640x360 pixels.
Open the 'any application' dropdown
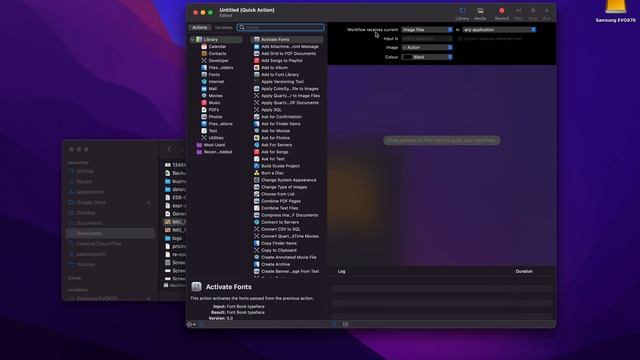coord(500,30)
